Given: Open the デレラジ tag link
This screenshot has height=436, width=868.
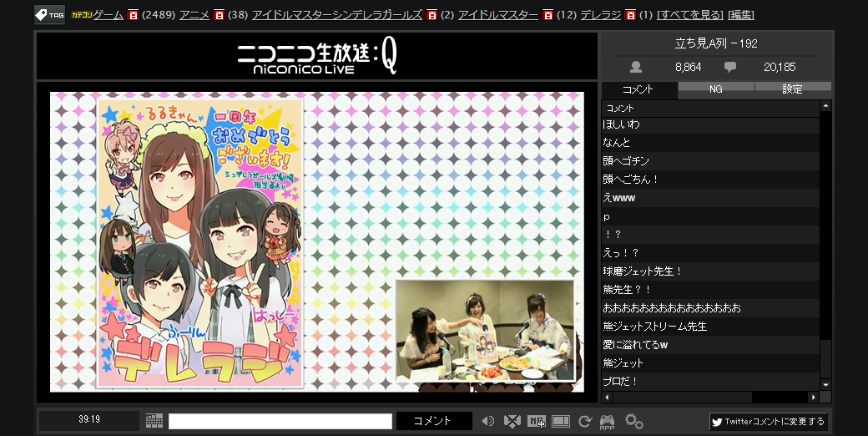Looking at the screenshot, I should pos(601,15).
